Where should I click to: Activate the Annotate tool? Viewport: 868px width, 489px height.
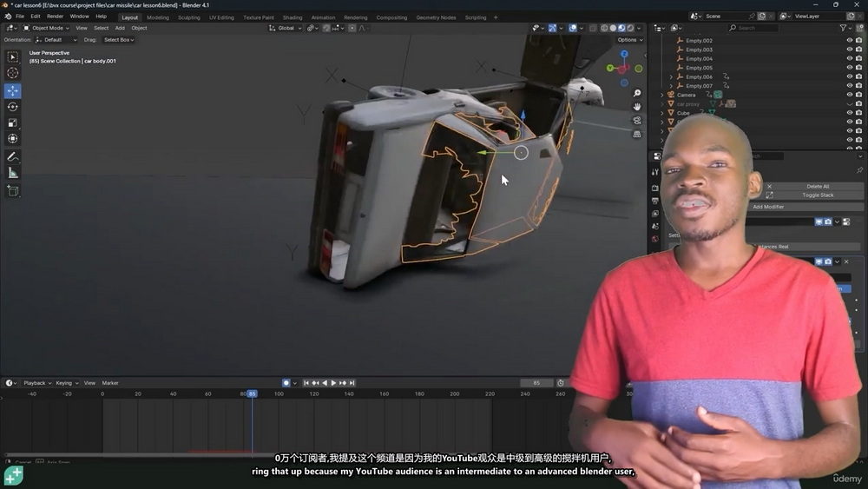click(13, 157)
